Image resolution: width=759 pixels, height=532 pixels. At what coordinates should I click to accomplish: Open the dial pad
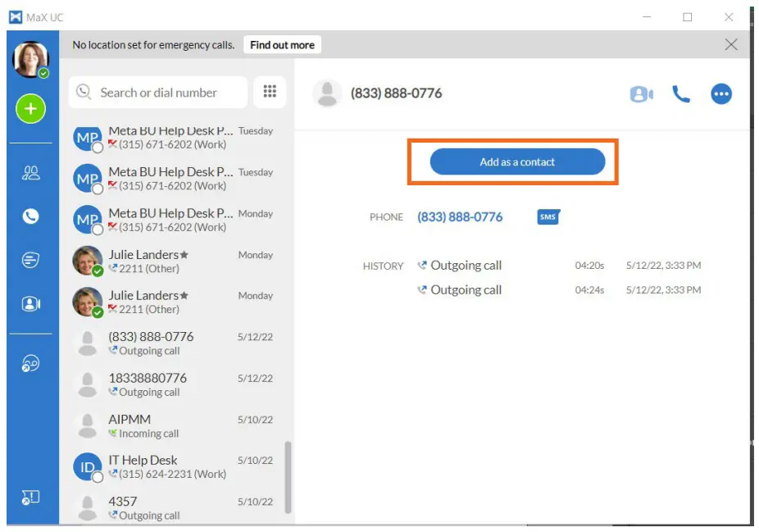[x=270, y=92]
